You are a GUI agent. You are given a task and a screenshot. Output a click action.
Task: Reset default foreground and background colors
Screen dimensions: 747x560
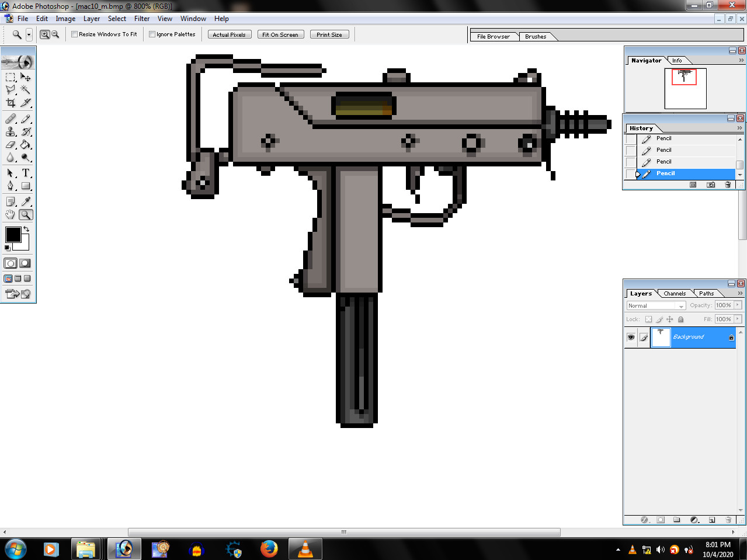coord(8,248)
